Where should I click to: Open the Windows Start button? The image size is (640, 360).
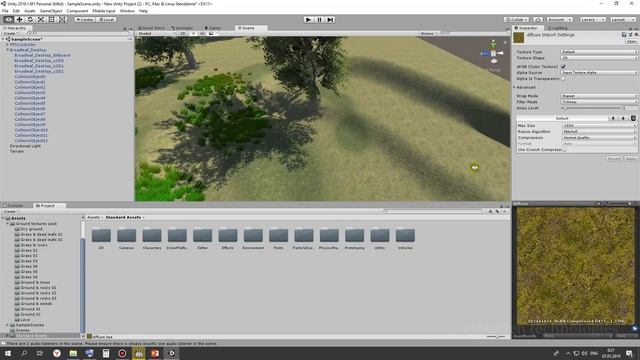point(8,353)
